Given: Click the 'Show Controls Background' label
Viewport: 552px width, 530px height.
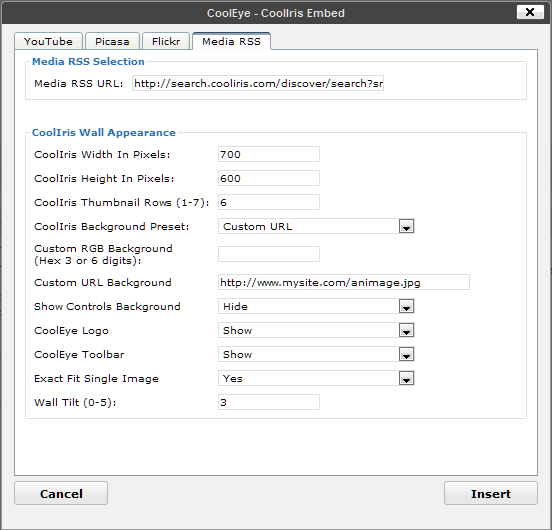Looking at the screenshot, I should (107, 307).
